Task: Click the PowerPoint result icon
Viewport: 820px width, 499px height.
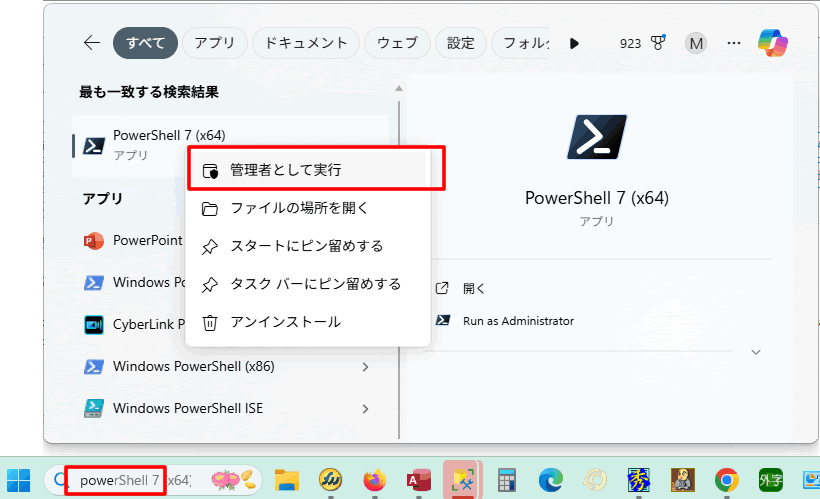Action: [94, 241]
